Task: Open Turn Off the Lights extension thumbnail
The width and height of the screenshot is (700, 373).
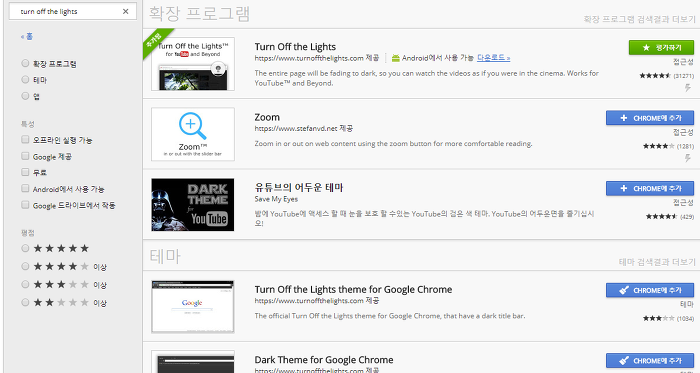Action: pyautogui.click(x=193, y=64)
